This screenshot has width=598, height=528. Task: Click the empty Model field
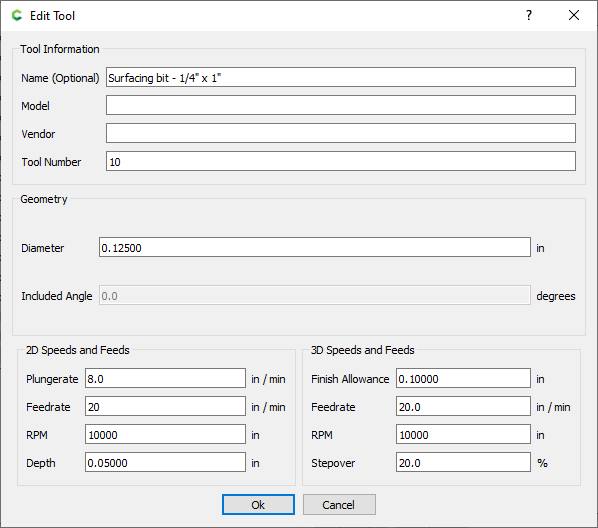point(341,105)
